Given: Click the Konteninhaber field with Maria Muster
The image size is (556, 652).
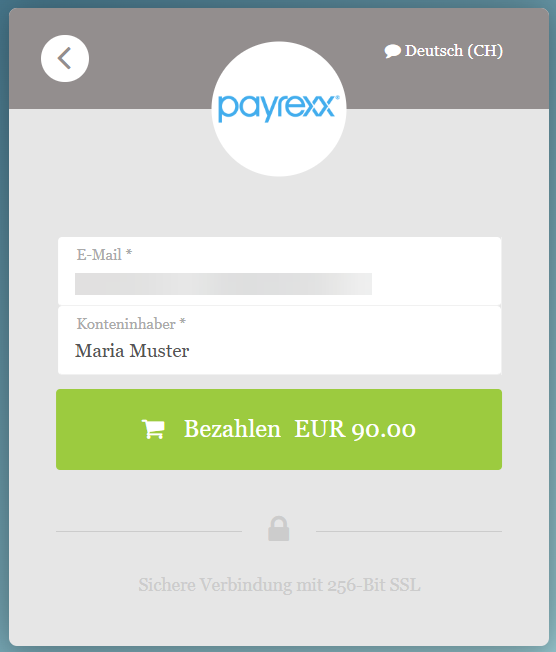Looking at the screenshot, I should (x=279, y=341).
